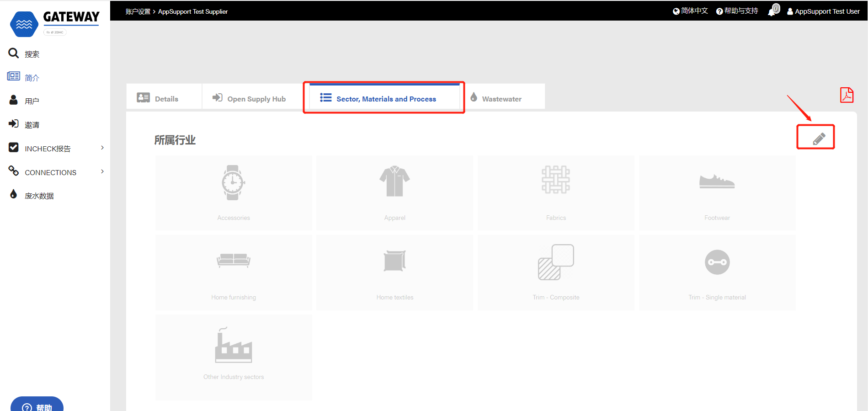Screen dimensions: 868x411
Task: Pick the Fabrics weave icon tile
Action: (x=556, y=192)
